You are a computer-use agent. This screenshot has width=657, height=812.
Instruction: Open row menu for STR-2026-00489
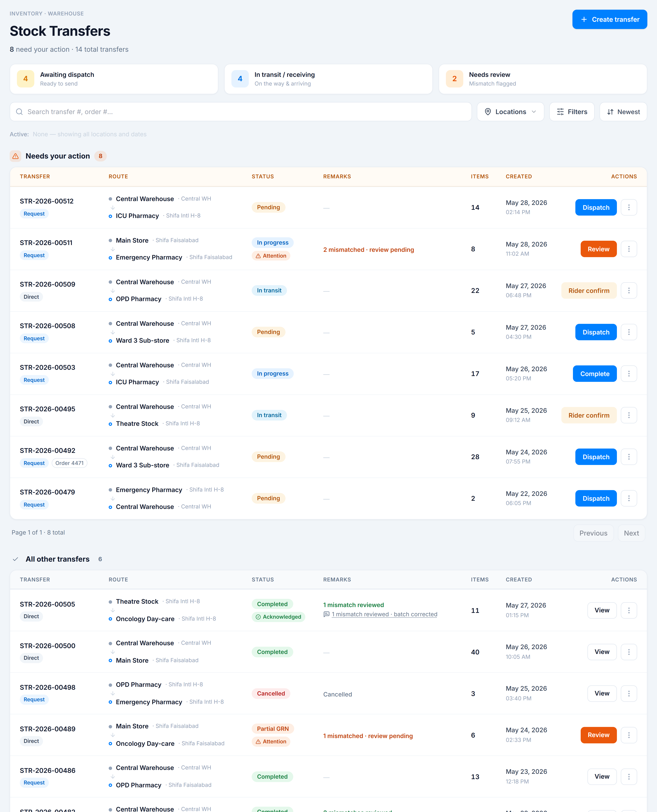pyautogui.click(x=629, y=735)
